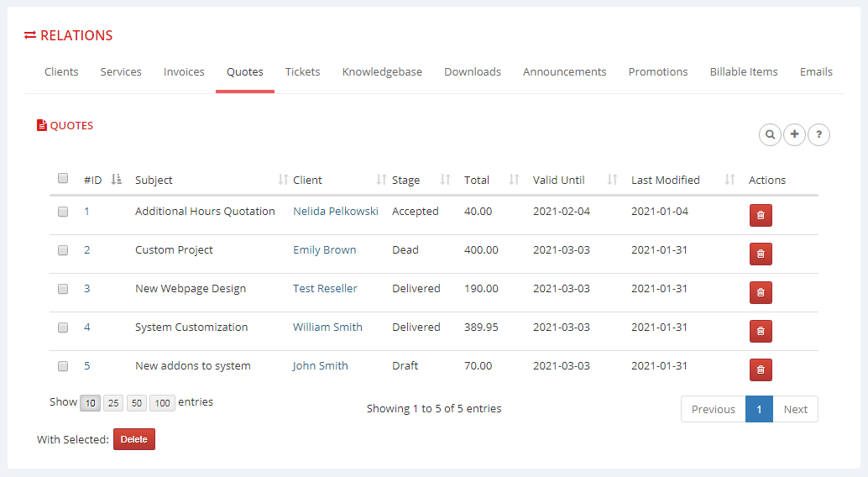Toggle the select-all checkbox in table header

63,178
